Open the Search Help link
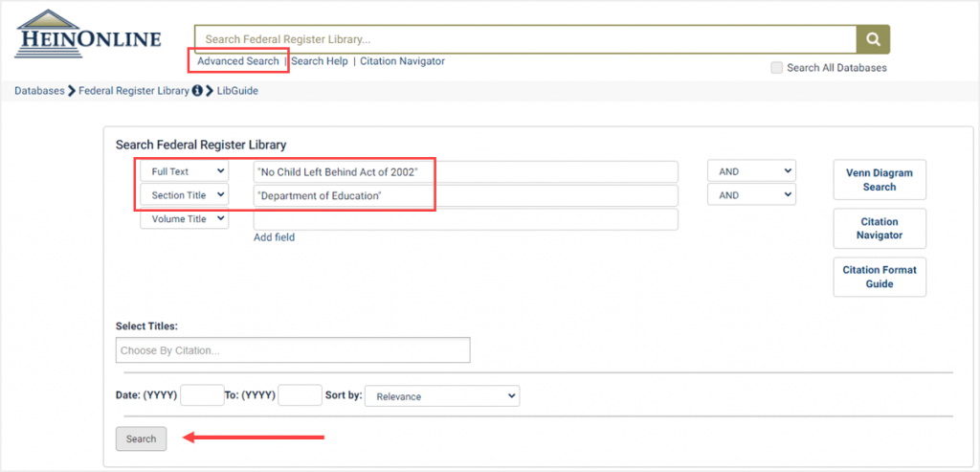 click(x=320, y=61)
